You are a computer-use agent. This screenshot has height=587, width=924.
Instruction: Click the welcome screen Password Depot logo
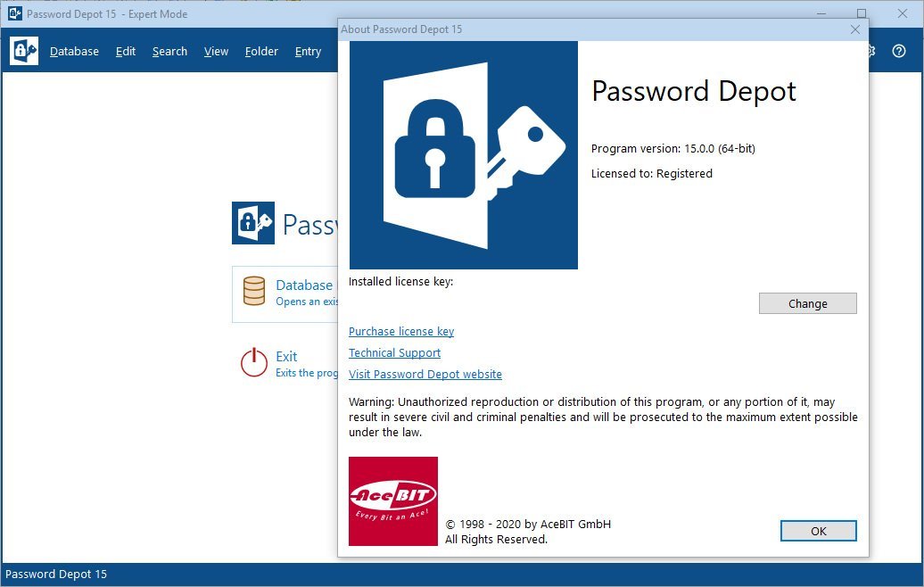coord(252,223)
